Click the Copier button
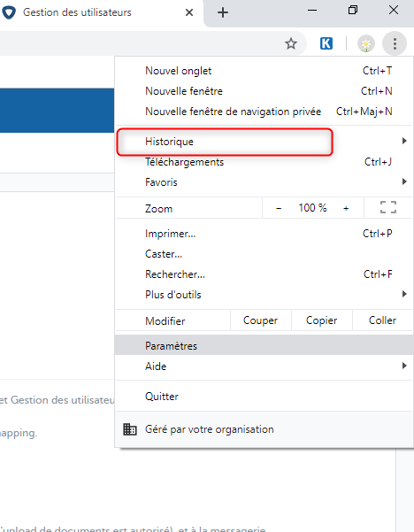 (321, 320)
